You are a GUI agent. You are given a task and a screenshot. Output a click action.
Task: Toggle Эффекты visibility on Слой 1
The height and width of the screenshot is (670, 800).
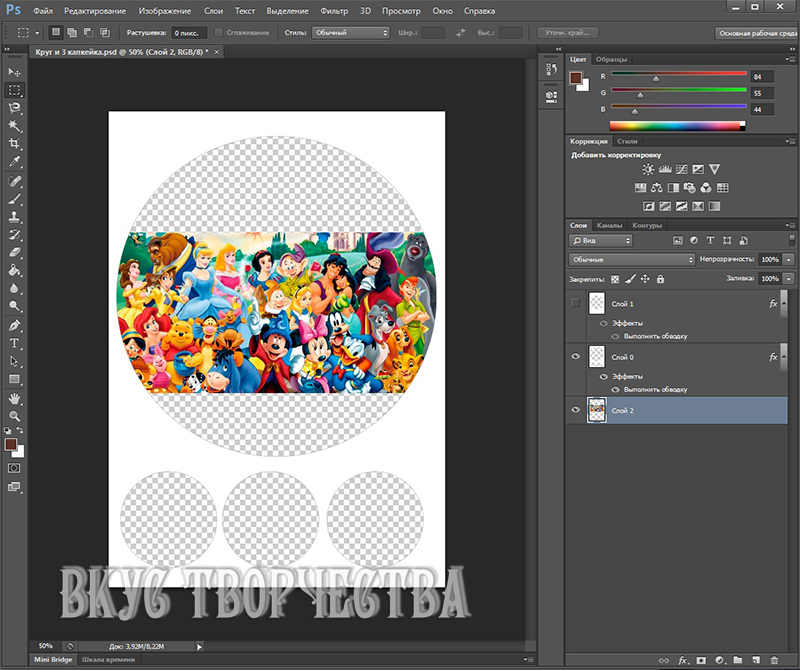click(604, 323)
